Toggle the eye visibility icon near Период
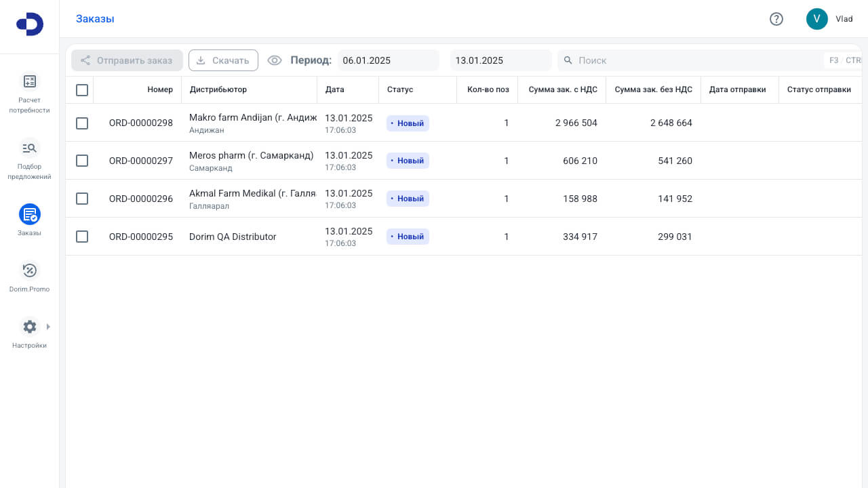Viewport: 868px width, 488px height. (274, 60)
